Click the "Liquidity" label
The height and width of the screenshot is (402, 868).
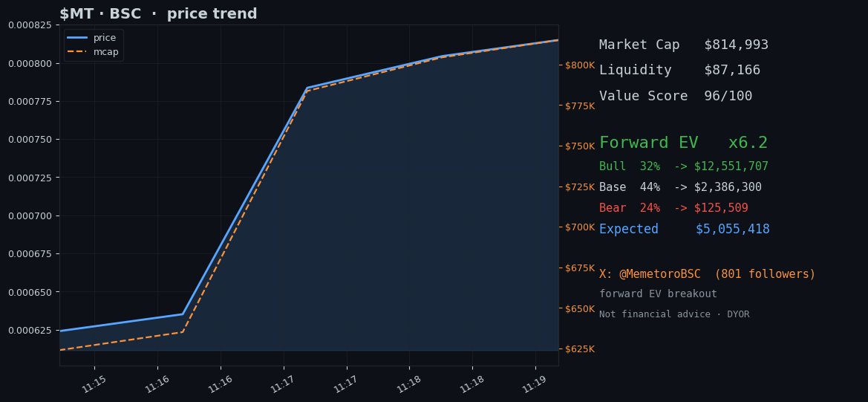[635, 71]
